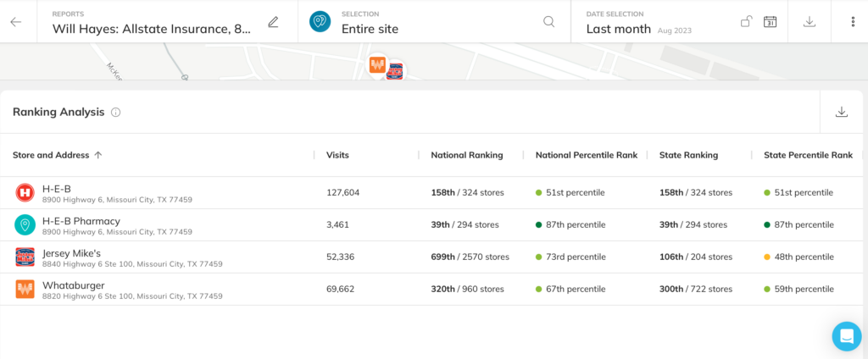Toggle sort arrow on Store and Address
Image resolution: width=868 pixels, height=359 pixels.
[x=98, y=156]
